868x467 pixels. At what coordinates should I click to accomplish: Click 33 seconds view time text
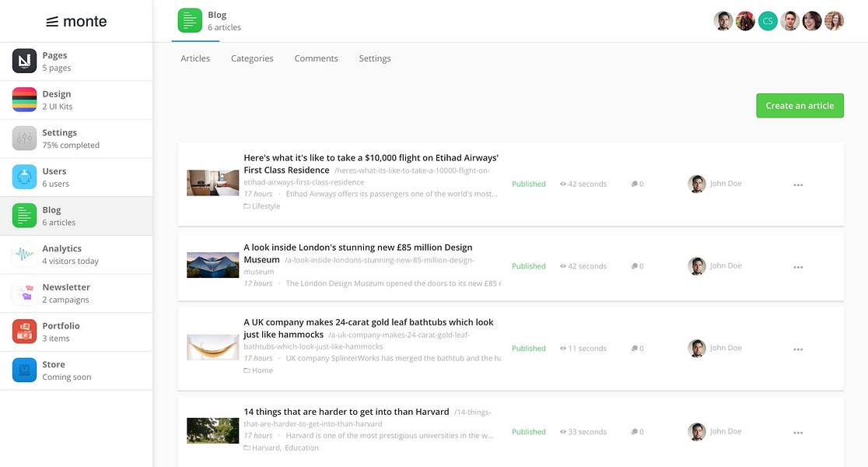click(587, 431)
